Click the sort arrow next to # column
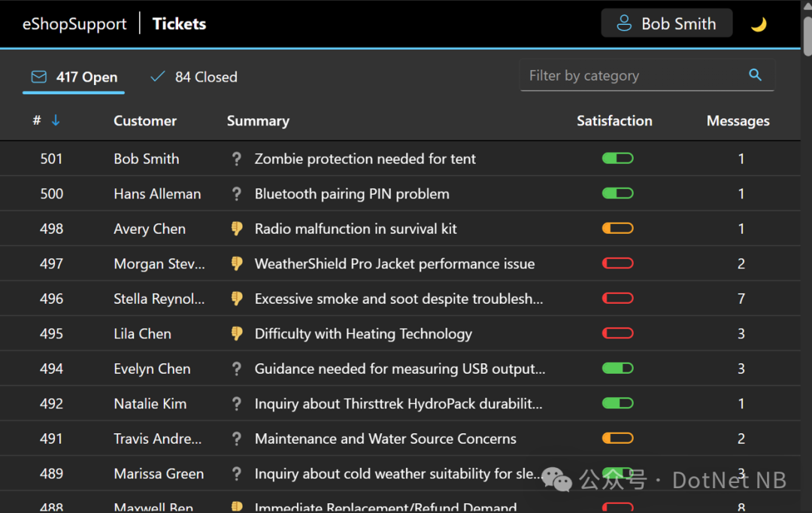The height and width of the screenshot is (513, 812). tap(56, 120)
